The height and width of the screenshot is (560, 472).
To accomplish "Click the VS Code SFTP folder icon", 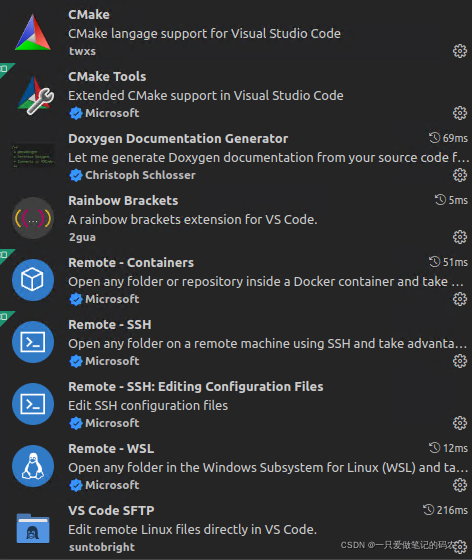I will pos(33,528).
